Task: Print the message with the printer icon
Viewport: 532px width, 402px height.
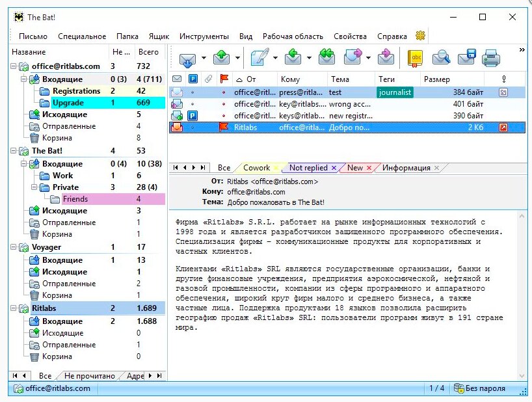Action: coord(490,59)
